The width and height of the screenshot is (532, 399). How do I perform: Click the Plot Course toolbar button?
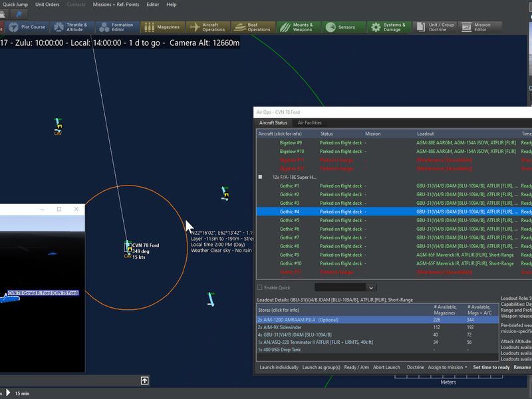[x=27, y=27]
